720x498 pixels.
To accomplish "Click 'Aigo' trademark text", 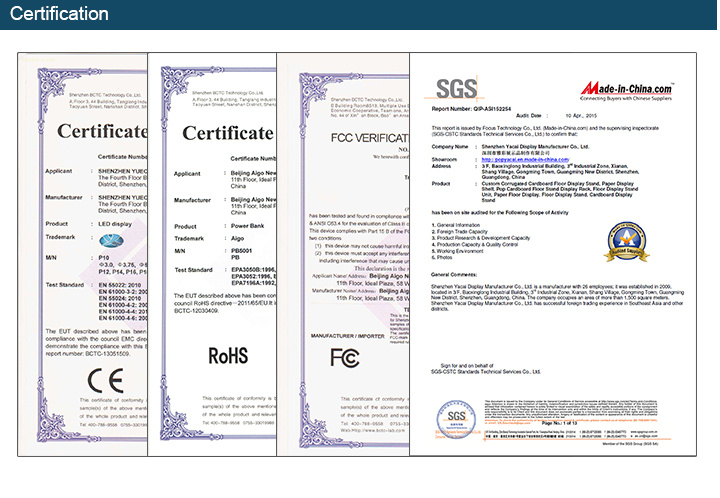I will coord(237,239).
